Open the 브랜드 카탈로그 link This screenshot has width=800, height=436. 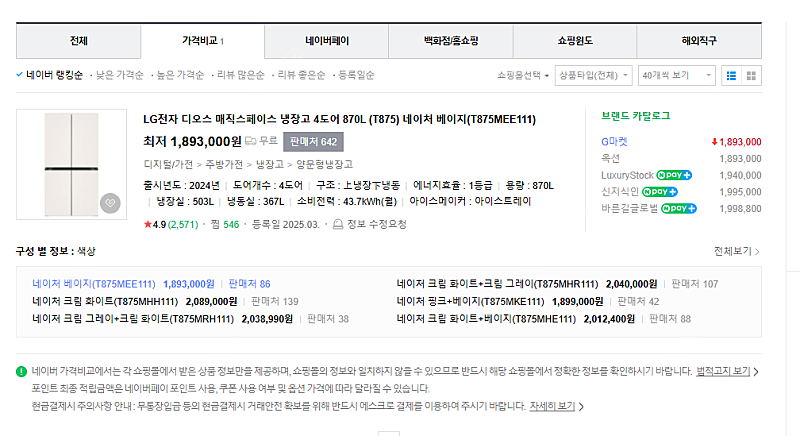[636, 116]
